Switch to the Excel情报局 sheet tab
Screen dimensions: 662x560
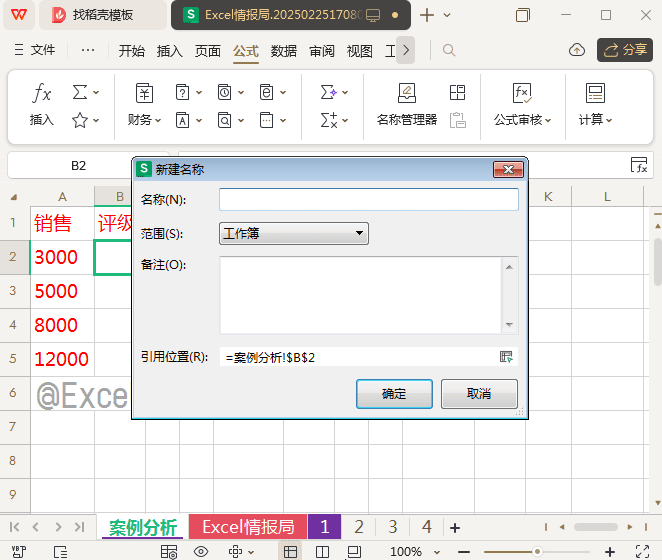248,527
